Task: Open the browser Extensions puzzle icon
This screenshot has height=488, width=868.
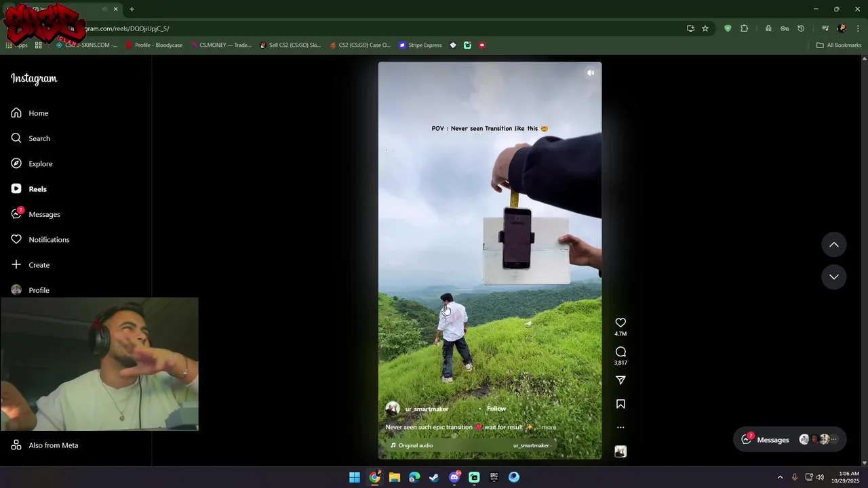Action: (744, 28)
